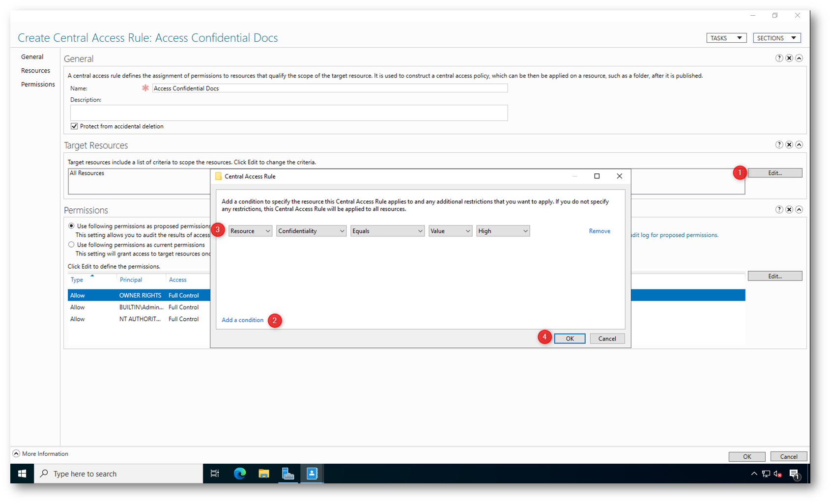
Task: Open the TASKS menu
Action: (x=726, y=38)
